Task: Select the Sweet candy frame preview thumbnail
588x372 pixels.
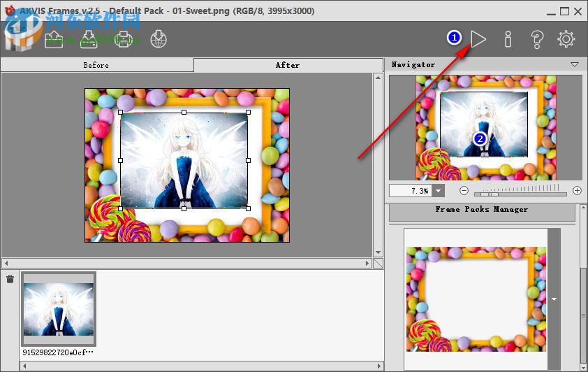Action: (x=476, y=299)
